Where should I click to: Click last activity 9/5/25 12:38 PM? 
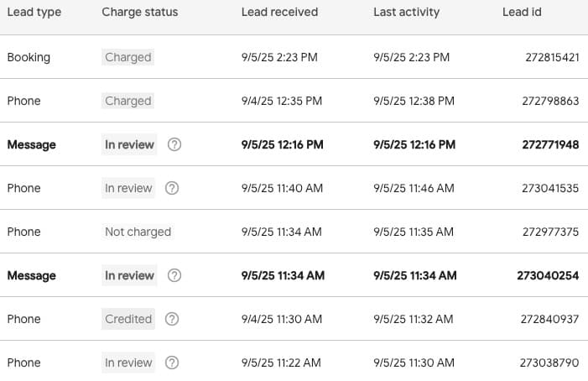[414, 101]
